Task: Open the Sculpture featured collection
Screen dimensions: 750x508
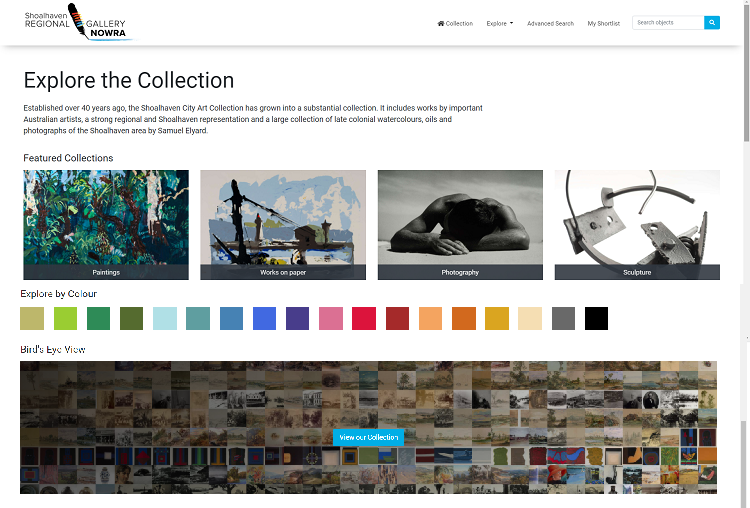Action: [x=637, y=225]
